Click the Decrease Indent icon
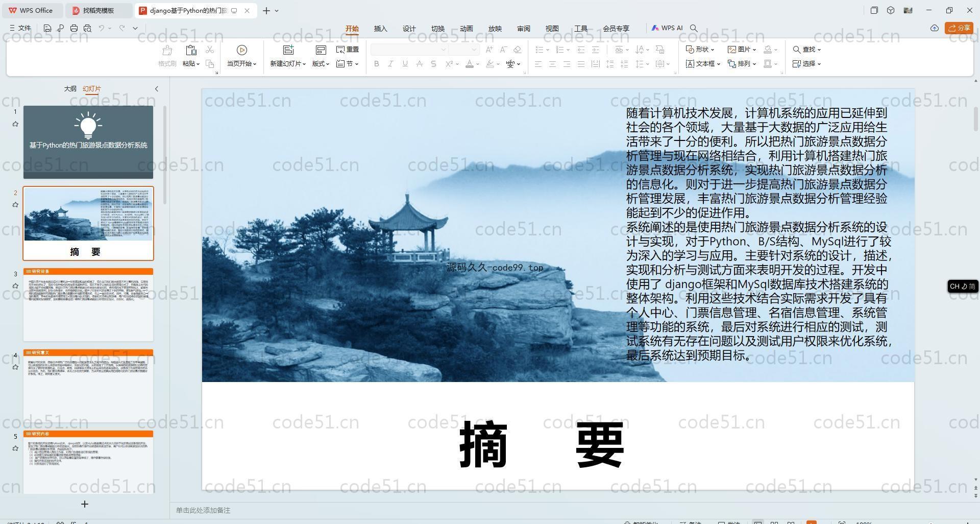Image resolution: width=980 pixels, height=524 pixels. click(581, 50)
